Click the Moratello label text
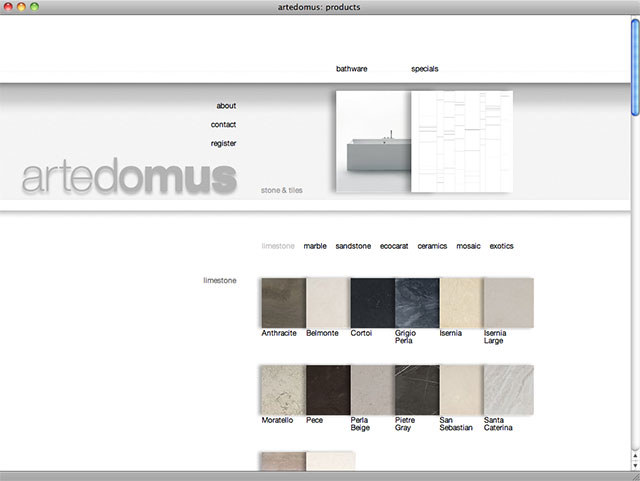Viewport: 640px width, 481px height. [x=277, y=420]
